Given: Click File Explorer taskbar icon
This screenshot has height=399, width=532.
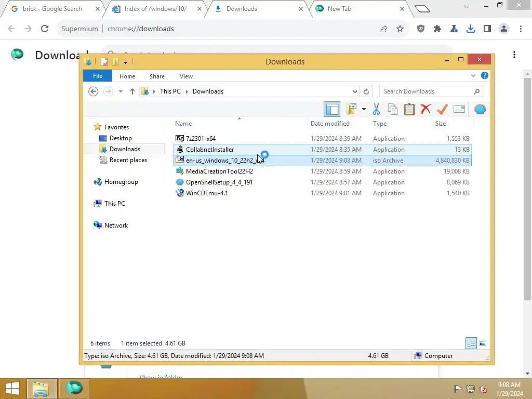Looking at the screenshot, I should click(x=41, y=389).
